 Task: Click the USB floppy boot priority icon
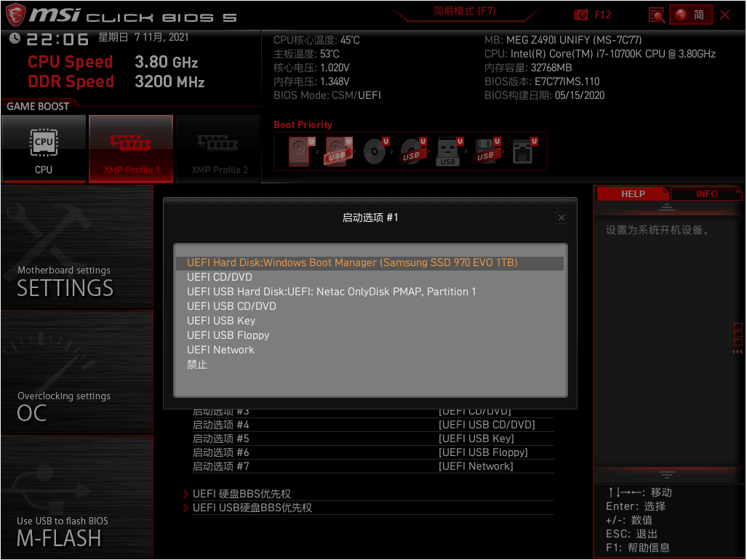(x=487, y=151)
